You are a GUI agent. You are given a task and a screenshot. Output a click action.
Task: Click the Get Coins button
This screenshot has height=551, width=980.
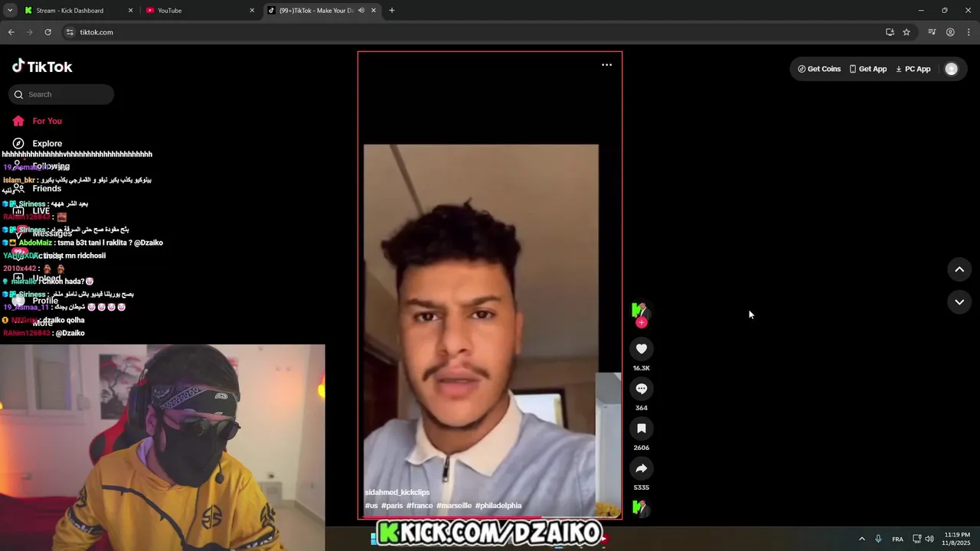[819, 69]
